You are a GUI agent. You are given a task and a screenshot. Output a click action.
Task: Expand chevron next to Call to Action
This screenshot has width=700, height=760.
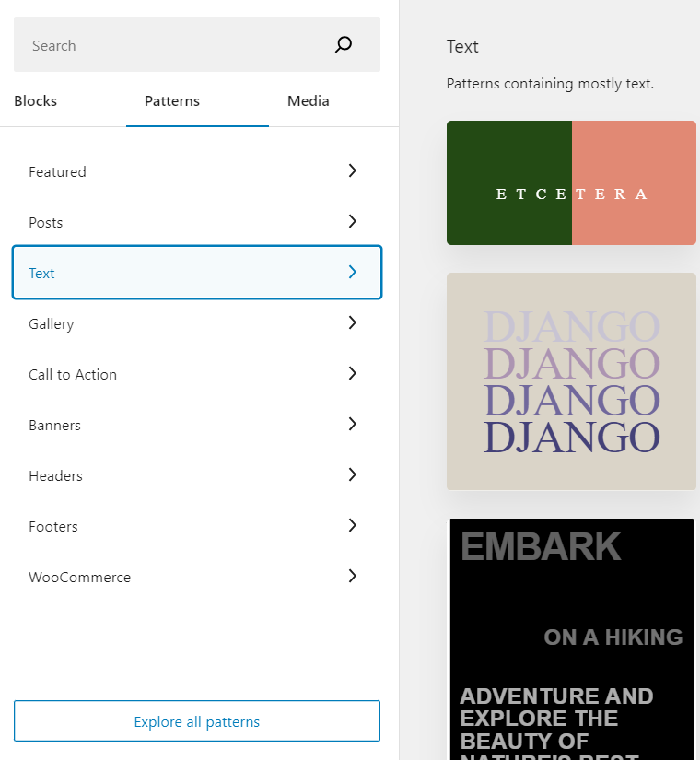coord(353,373)
